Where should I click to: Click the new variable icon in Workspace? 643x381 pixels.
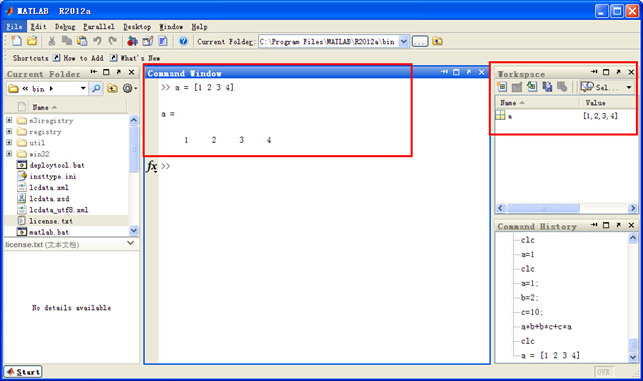tap(502, 87)
